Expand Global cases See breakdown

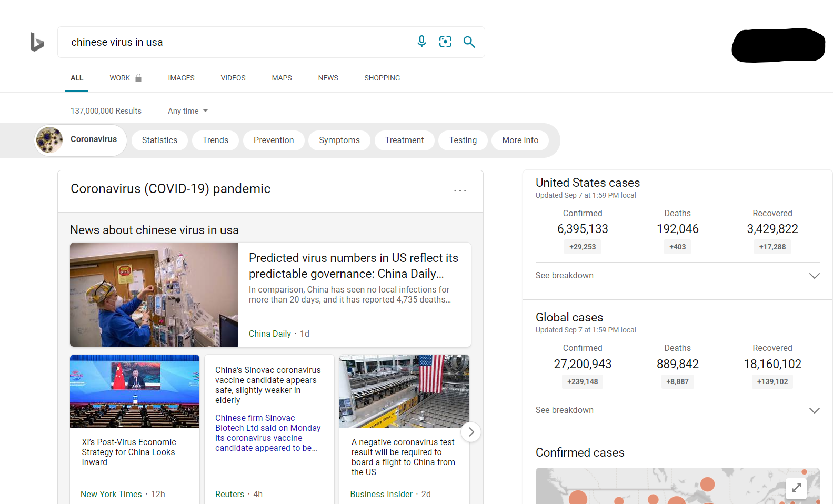click(x=678, y=410)
